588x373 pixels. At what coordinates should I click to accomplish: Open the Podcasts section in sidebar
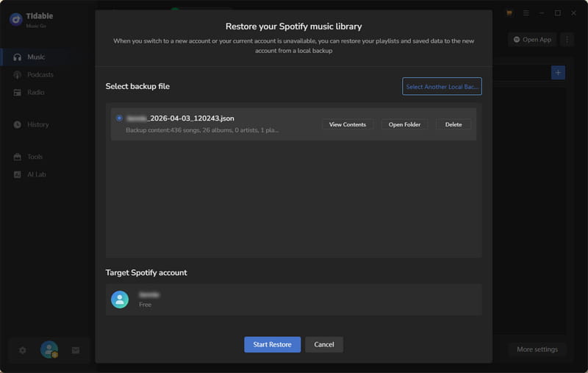(x=40, y=75)
